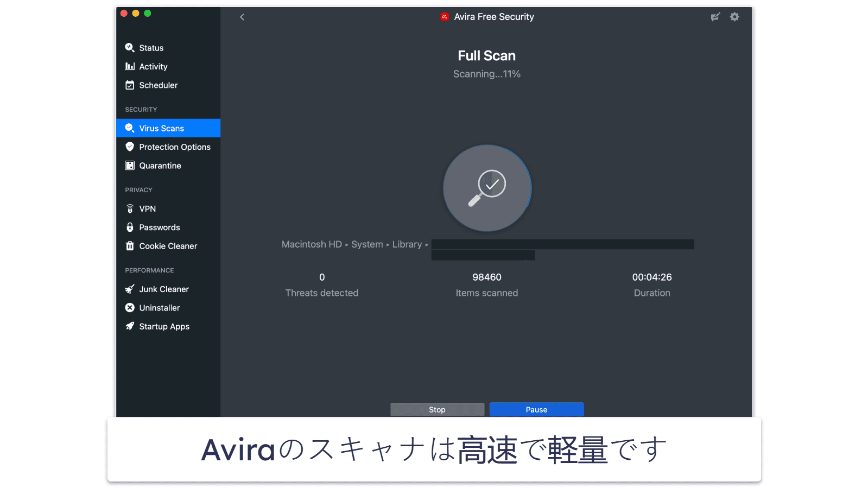Click the Quarantine box icon
The height and width of the screenshot is (488, 868).
pyautogui.click(x=130, y=166)
